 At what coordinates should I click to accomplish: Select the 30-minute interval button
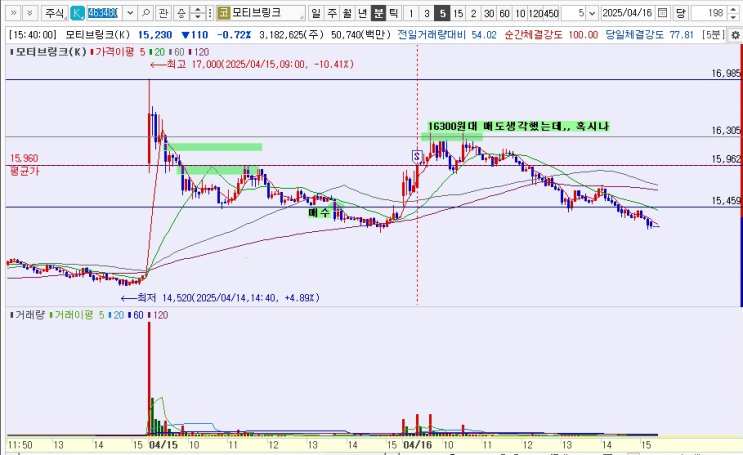(489, 13)
